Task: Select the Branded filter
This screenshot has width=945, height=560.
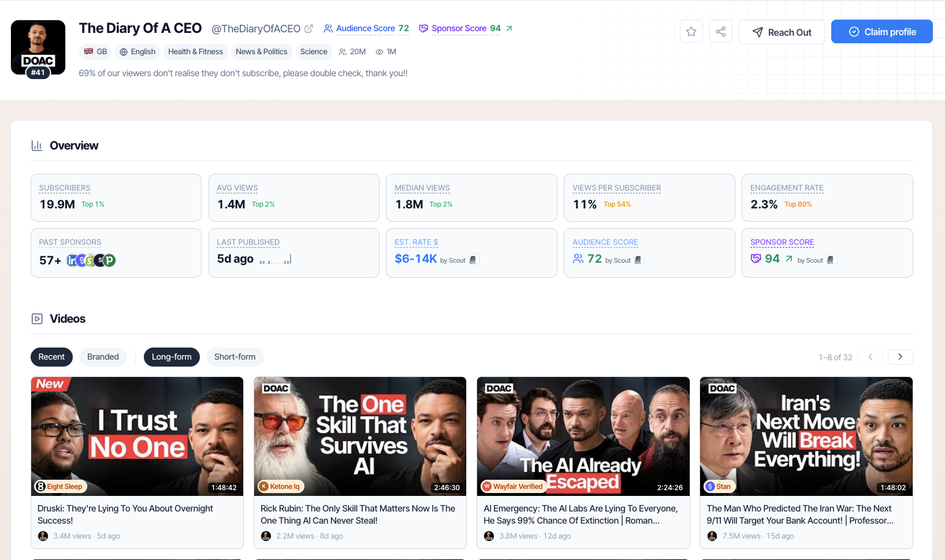Action: pyautogui.click(x=103, y=357)
